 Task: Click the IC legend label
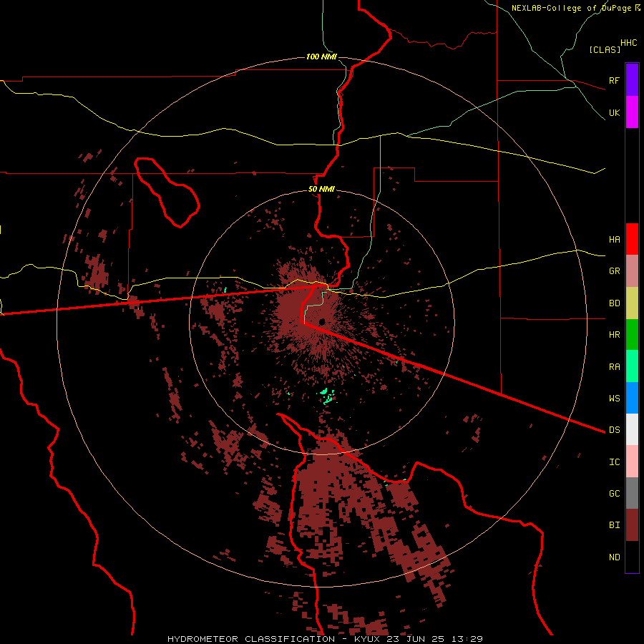(614, 462)
